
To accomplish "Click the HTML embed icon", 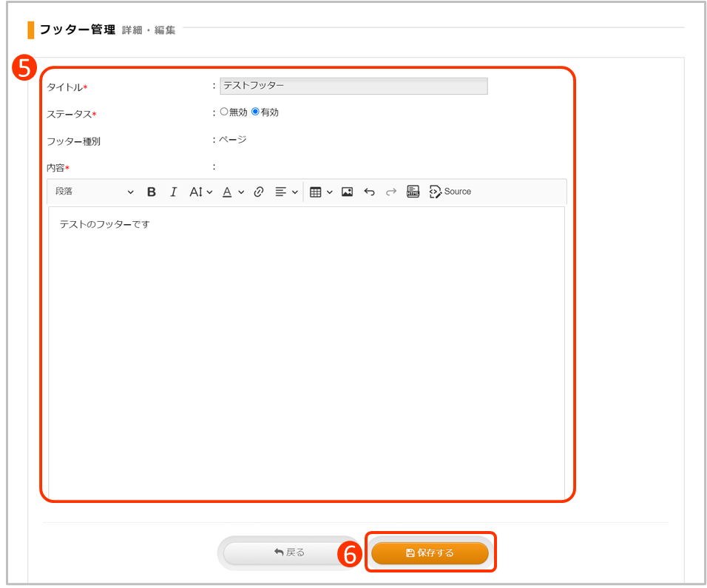I will click(413, 192).
